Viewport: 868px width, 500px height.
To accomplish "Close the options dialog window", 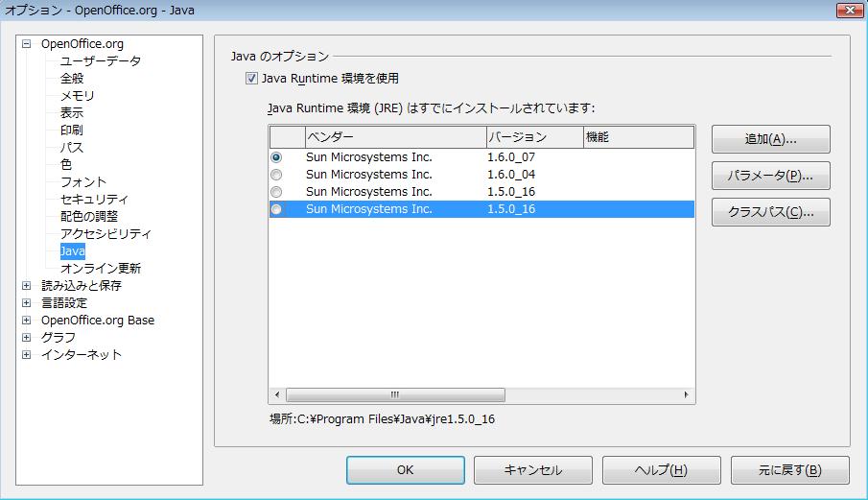I will (846, 11).
